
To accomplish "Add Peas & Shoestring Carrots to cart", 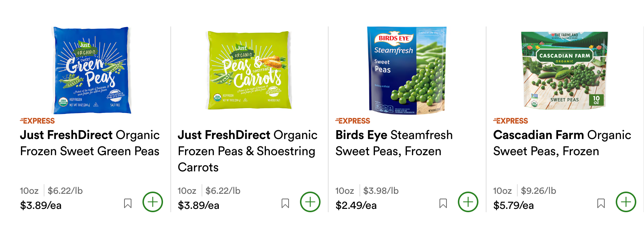I will (x=310, y=202).
